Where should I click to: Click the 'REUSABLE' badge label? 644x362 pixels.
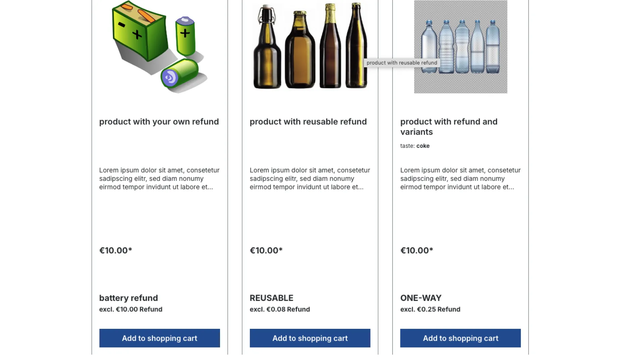point(271,298)
